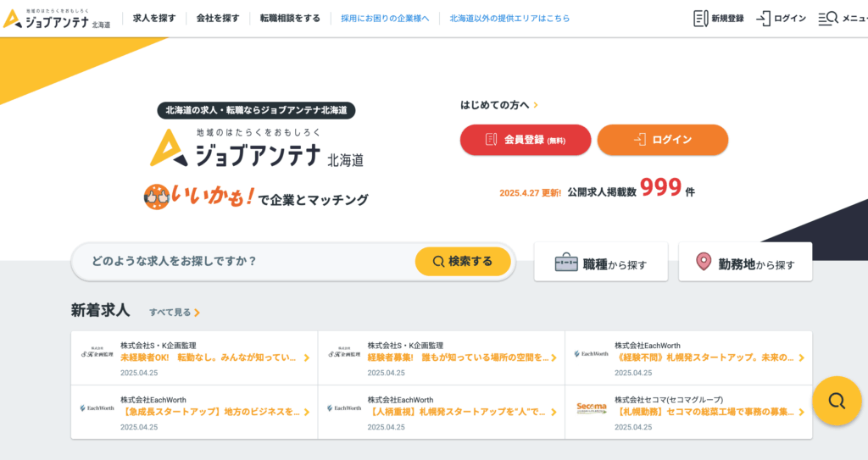The height and width of the screenshot is (460, 868).
Task: Open the メニュー search-list icon
Action: point(828,19)
